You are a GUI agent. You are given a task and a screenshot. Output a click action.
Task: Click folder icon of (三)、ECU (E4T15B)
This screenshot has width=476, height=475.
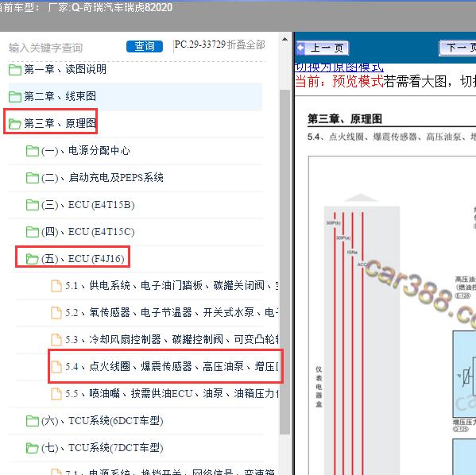[x=32, y=205]
